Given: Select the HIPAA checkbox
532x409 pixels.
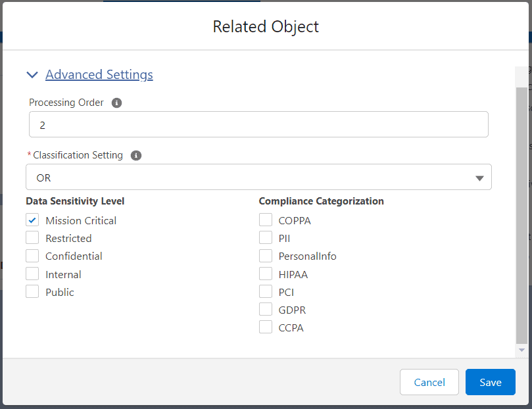Looking at the screenshot, I should click(x=266, y=274).
